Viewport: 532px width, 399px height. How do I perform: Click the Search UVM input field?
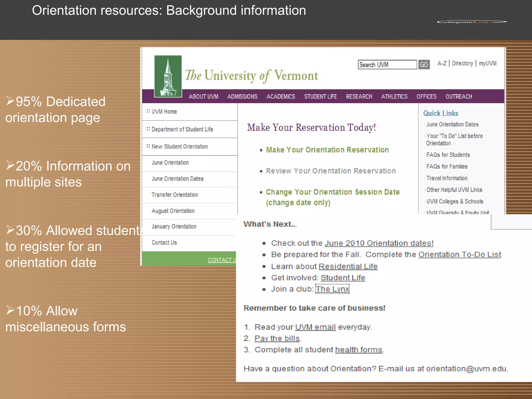tap(387, 65)
